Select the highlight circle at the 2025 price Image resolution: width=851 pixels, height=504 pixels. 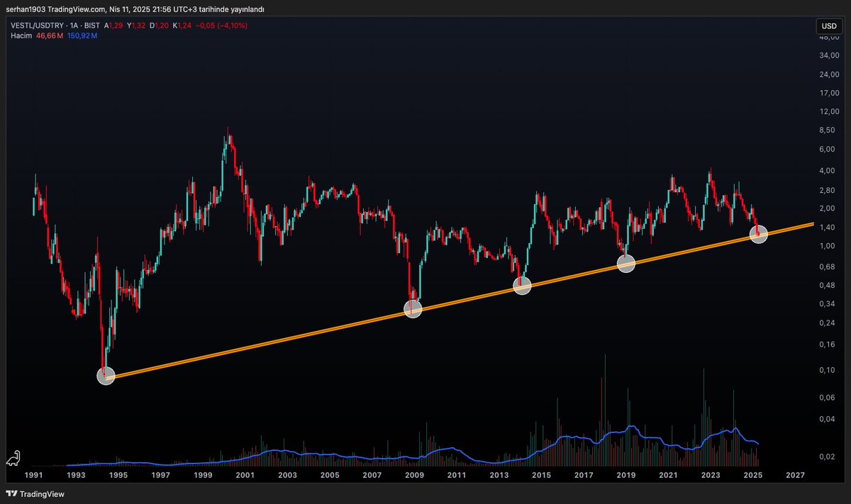759,234
